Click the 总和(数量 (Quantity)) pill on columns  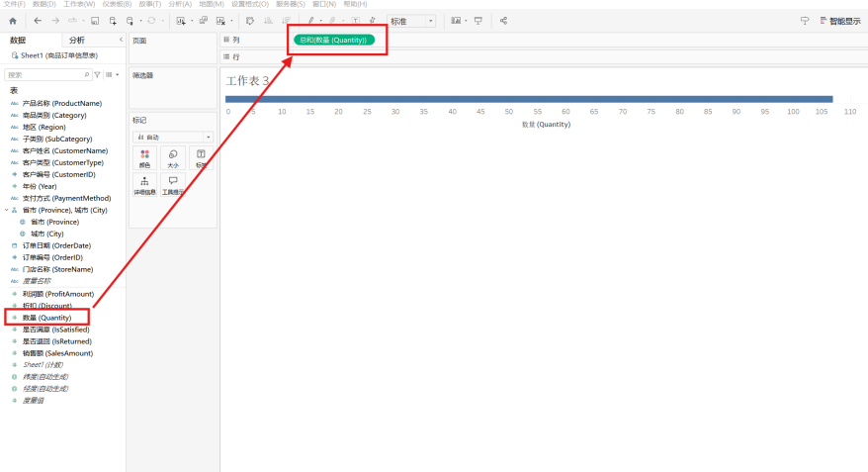pos(334,40)
